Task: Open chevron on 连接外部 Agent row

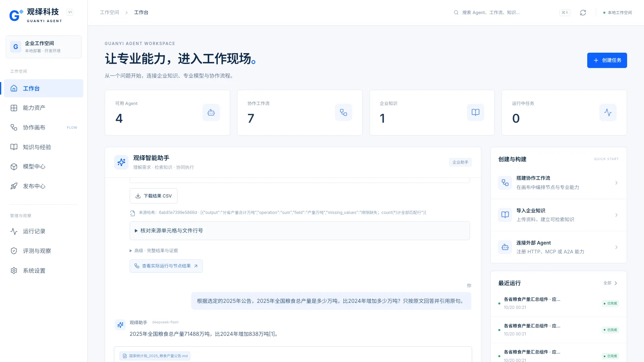Action: 616,247
